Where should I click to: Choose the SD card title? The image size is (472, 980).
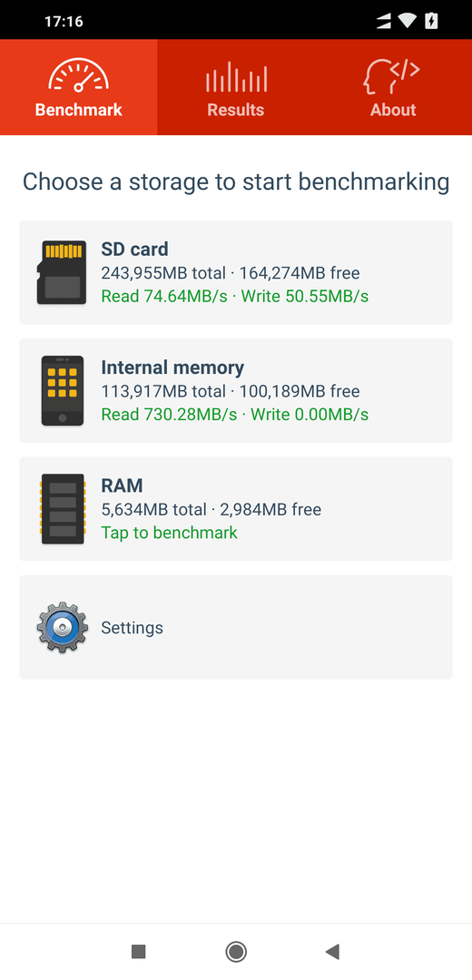point(134,250)
